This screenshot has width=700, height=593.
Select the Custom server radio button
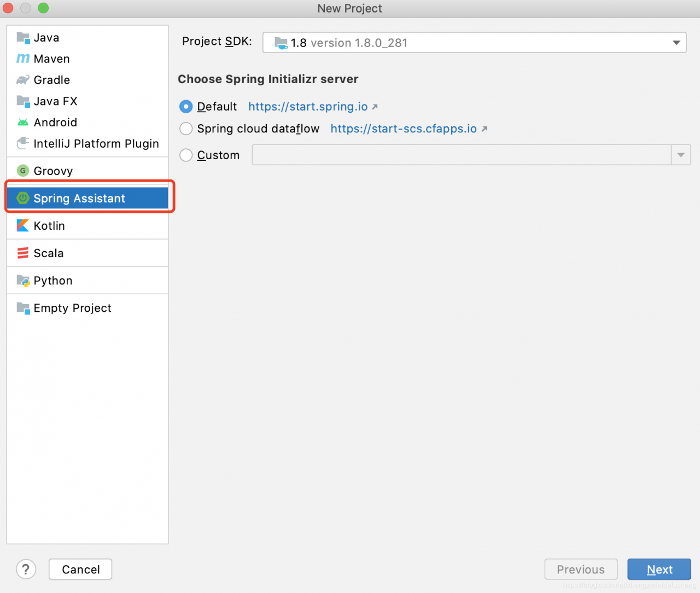[186, 155]
